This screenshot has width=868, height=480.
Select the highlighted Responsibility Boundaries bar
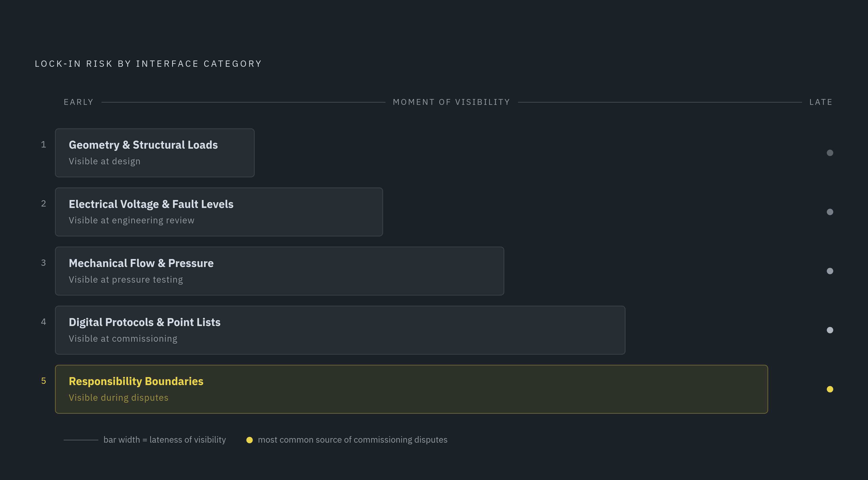click(x=411, y=389)
